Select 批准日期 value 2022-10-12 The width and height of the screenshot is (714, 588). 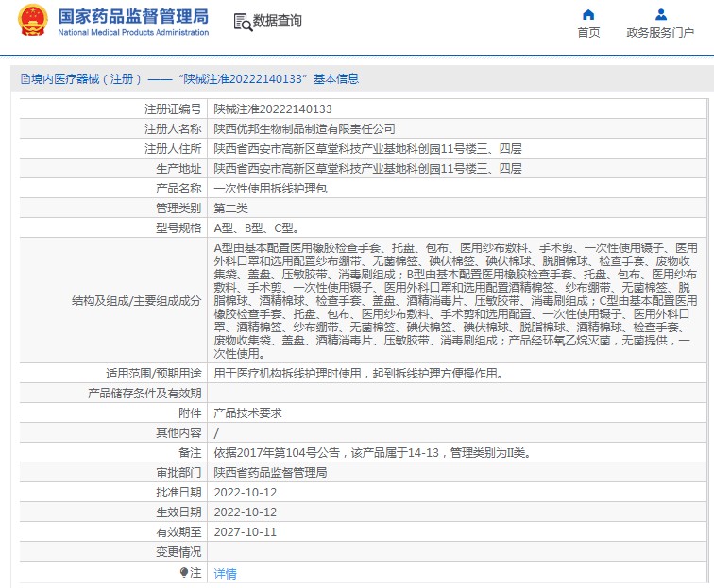pyautogui.click(x=245, y=493)
